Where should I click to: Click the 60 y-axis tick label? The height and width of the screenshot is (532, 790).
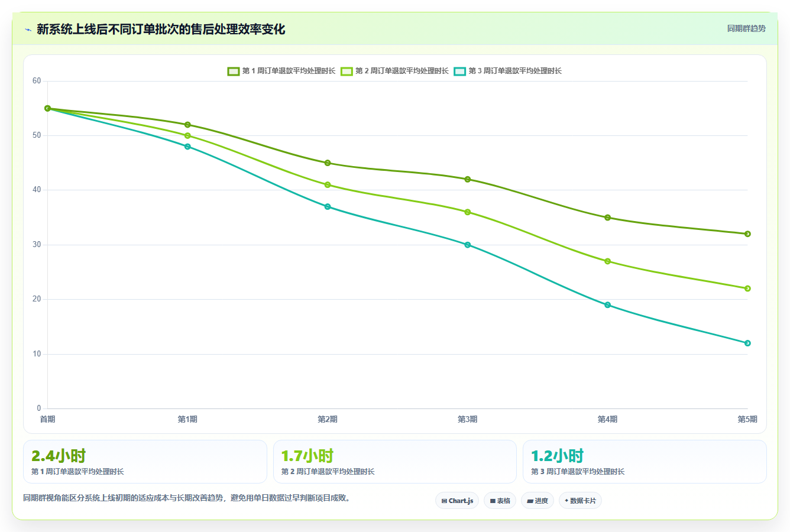[37, 81]
